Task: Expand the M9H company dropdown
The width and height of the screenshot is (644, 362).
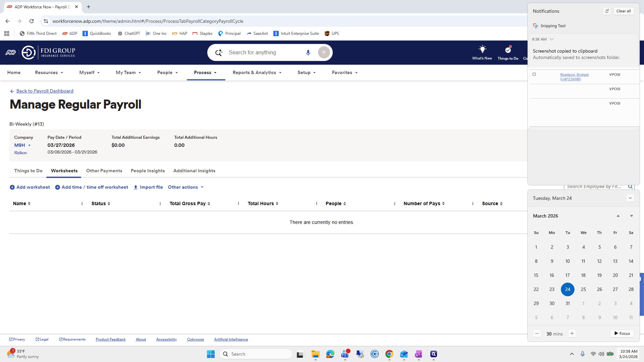Action: point(22,145)
